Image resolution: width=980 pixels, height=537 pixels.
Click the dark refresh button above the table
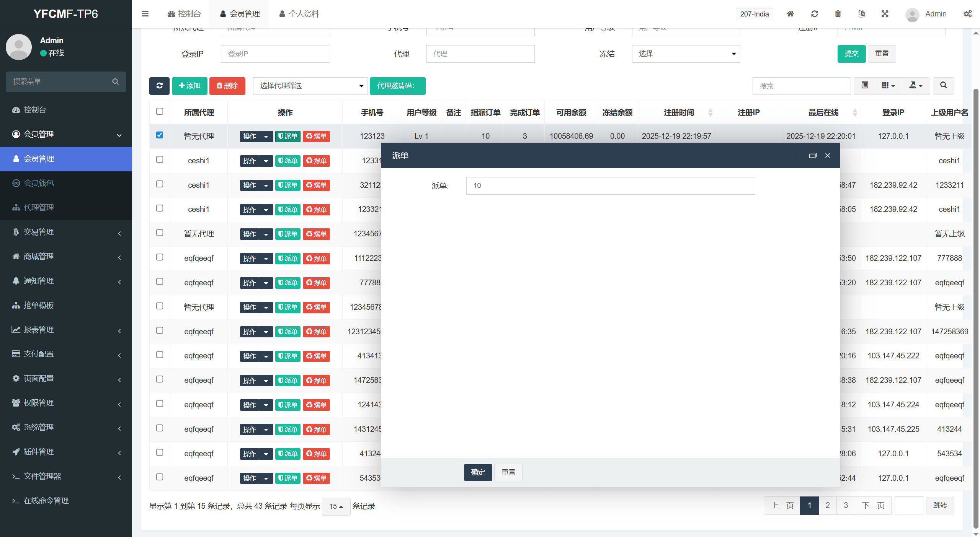(x=159, y=86)
